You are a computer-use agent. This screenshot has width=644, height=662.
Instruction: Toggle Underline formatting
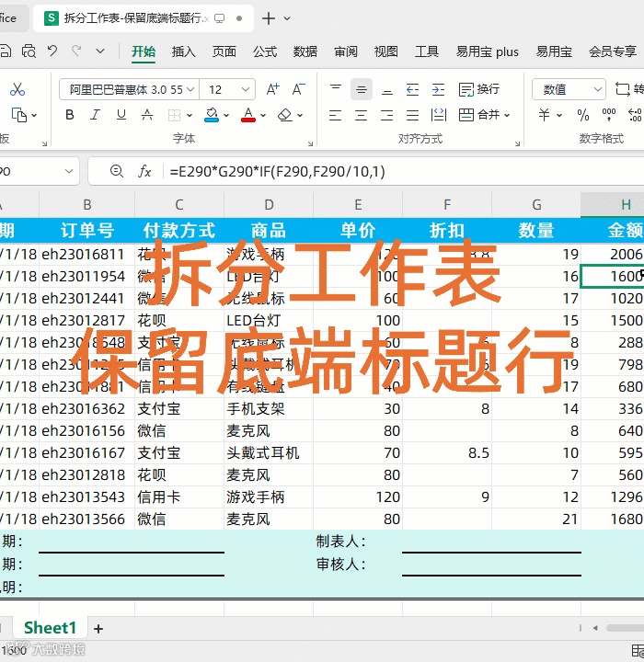(121, 115)
